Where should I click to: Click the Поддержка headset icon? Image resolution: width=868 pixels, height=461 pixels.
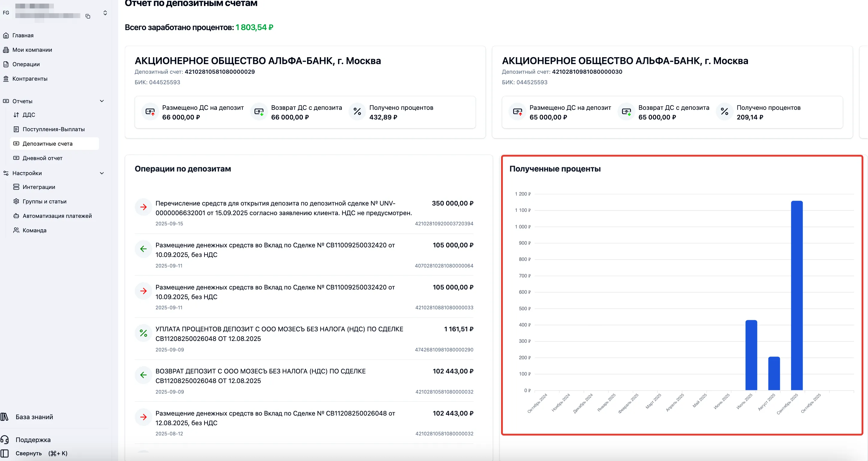(5, 440)
